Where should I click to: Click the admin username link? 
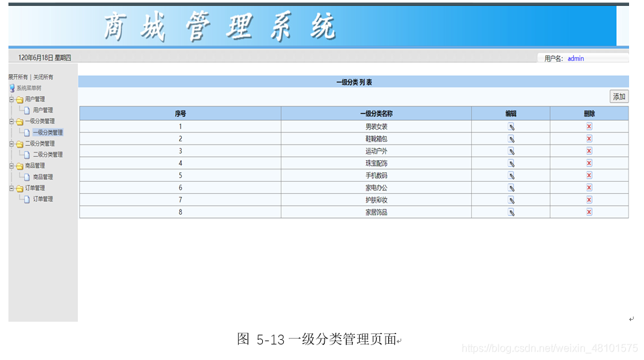point(576,58)
